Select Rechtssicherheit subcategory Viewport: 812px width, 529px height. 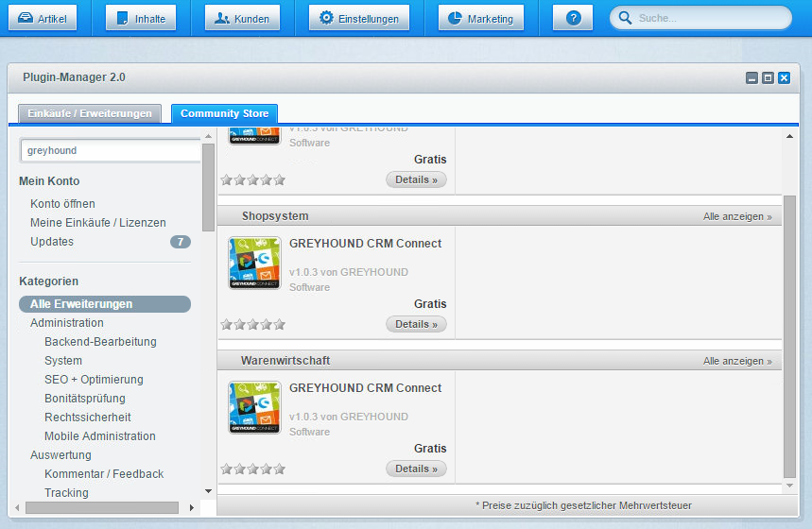88,418
